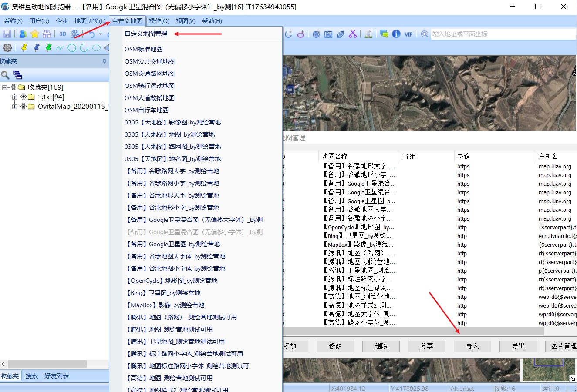The height and width of the screenshot is (392, 577).
Task: Click the 导入 button
Action: point(472,346)
